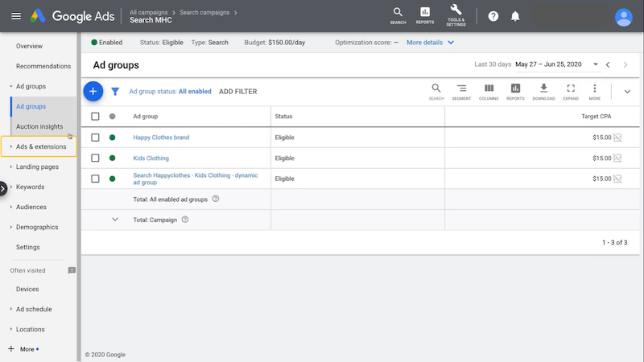Image resolution: width=644 pixels, height=362 pixels.
Task: Open the dynamic ad group link
Action: 195,179
